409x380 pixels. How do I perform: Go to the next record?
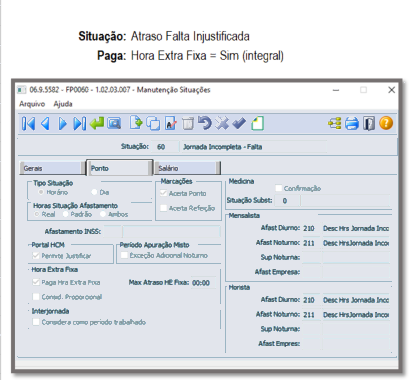62,124
